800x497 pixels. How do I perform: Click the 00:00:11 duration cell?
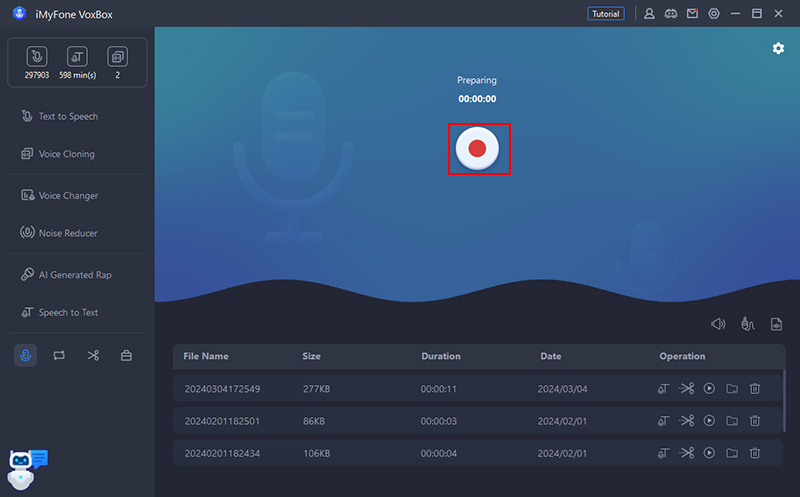pos(438,389)
